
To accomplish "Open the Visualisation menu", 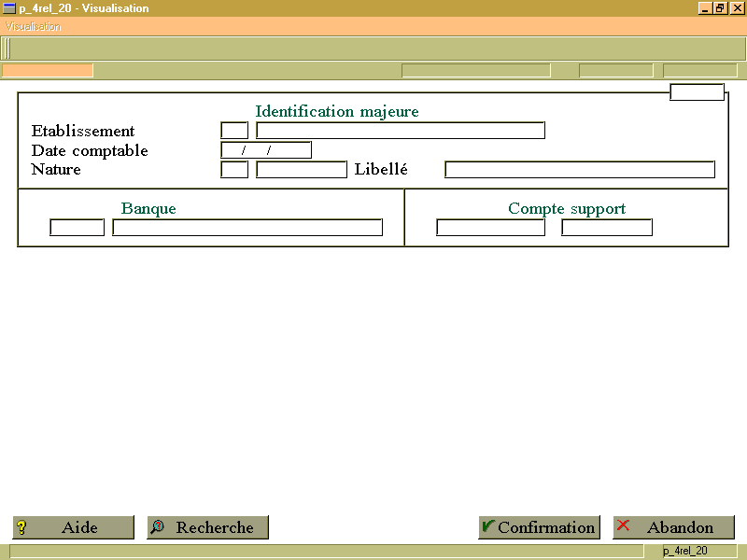I will pos(34,27).
